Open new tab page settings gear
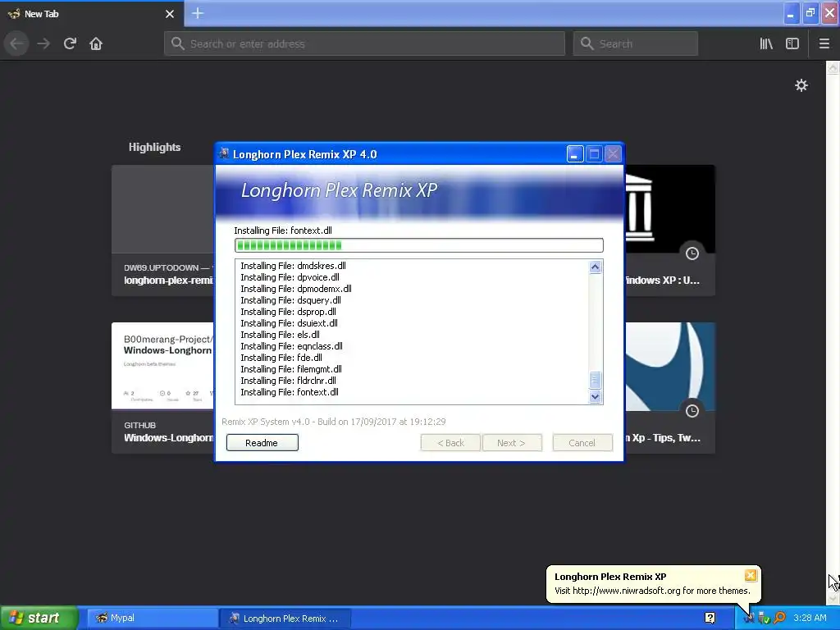 coord(801,85)
